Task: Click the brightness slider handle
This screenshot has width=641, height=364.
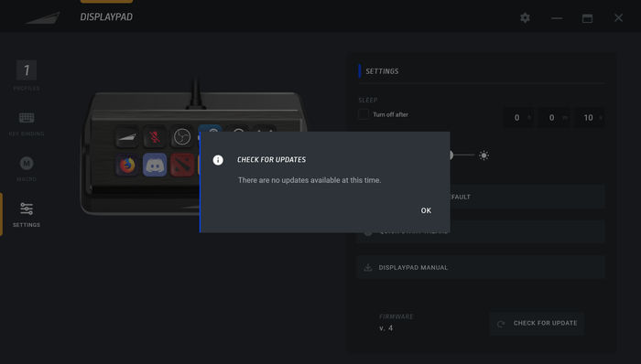Action: (451, 155)
